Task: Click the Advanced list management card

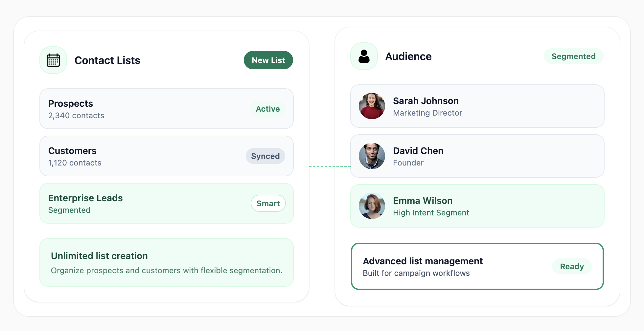Action: [x=453, y=266]
